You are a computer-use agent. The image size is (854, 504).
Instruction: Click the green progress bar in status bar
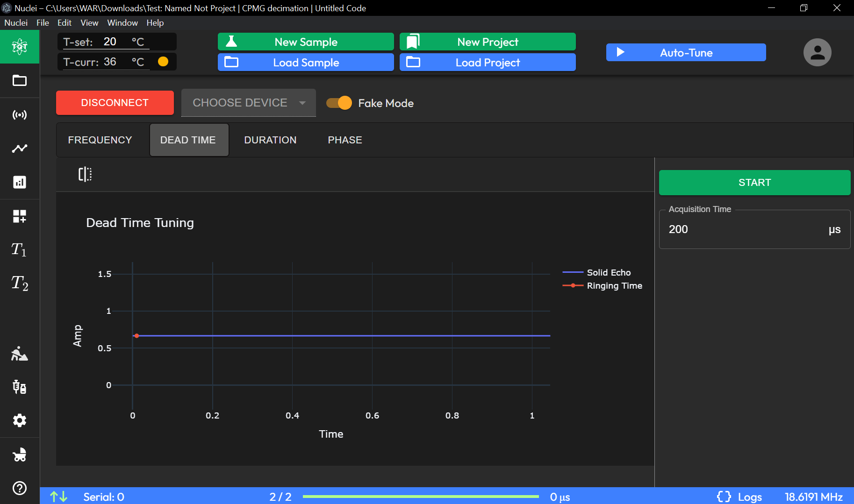point(421,497)
